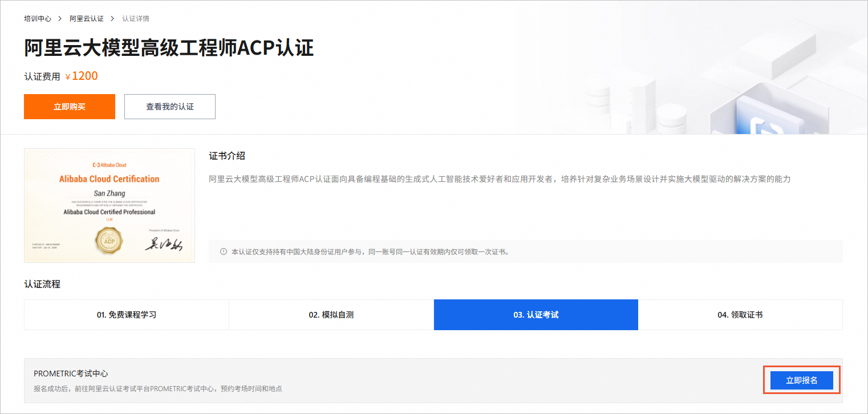Click the Alibaba Cloud logo on the certificate

click(109, 165)
